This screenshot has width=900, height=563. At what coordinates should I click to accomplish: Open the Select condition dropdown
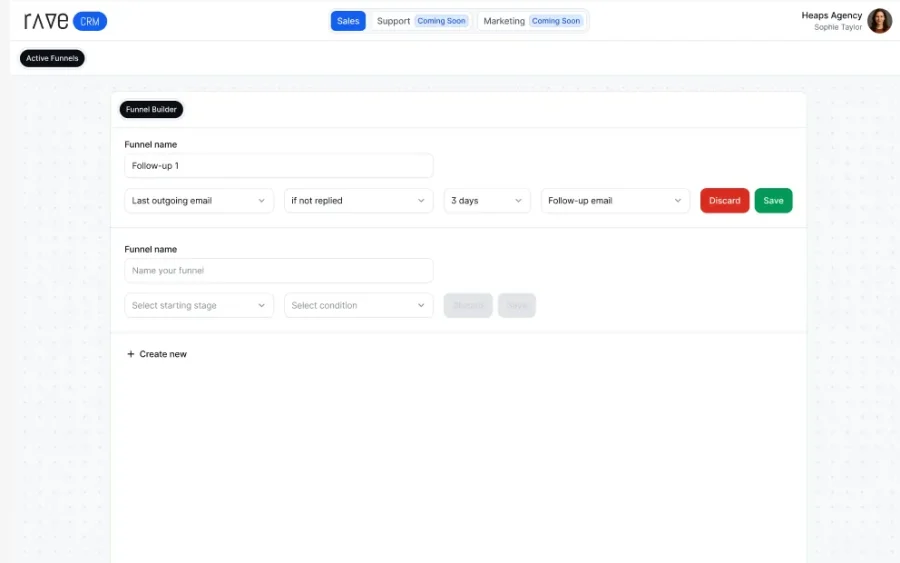click(358, 305)
